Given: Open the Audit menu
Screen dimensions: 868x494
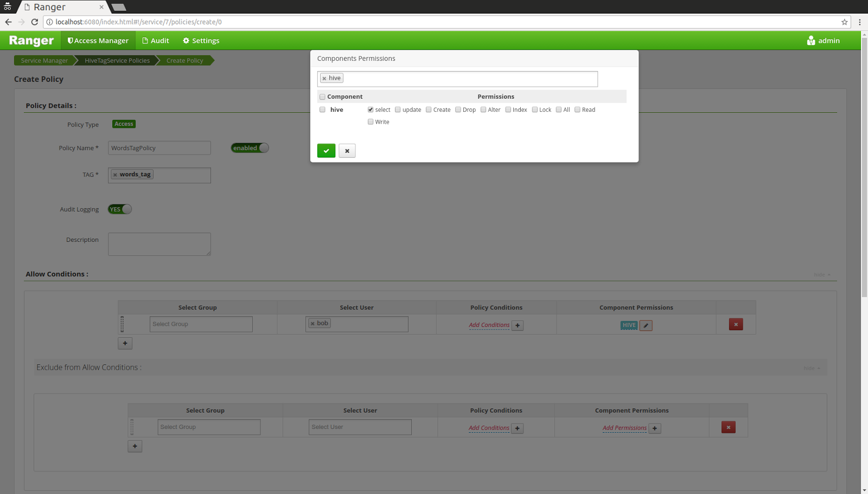Looking at the screenshot, I should coord(156,40).
